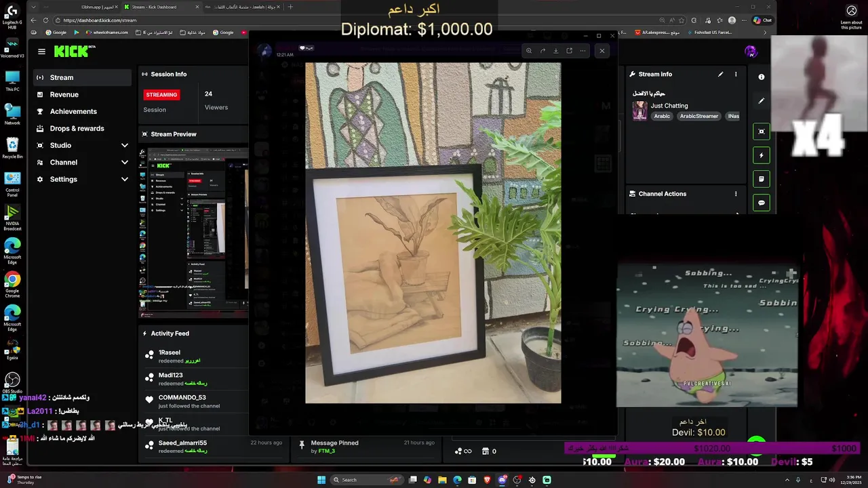Click the document icon in right rail

tap(761, 179)
